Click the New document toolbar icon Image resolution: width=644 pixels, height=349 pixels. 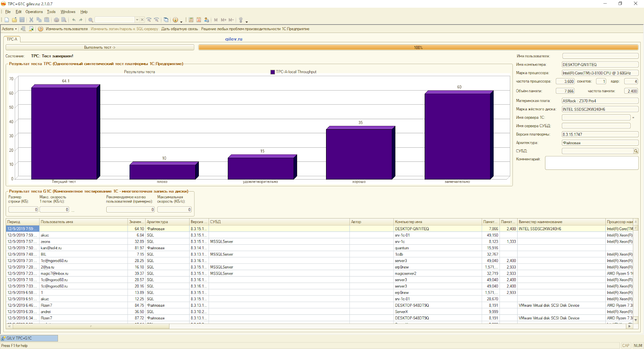[7, 20]
